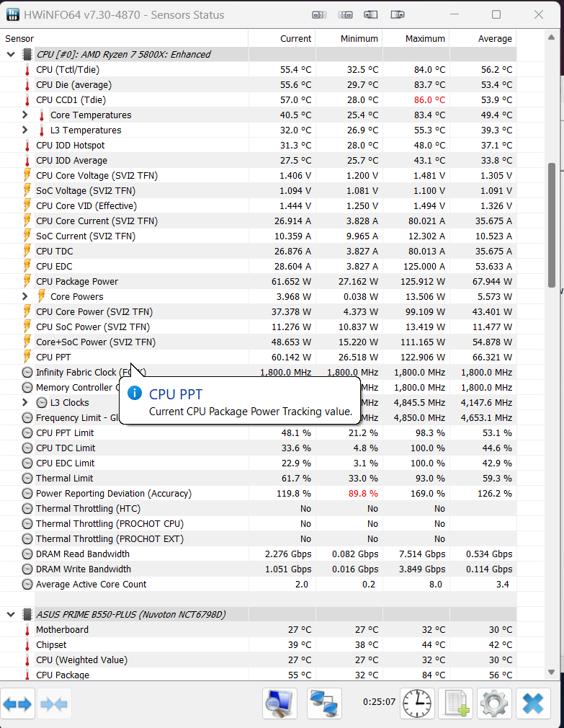Click fourth layout icon in title bar

(398, 15)
